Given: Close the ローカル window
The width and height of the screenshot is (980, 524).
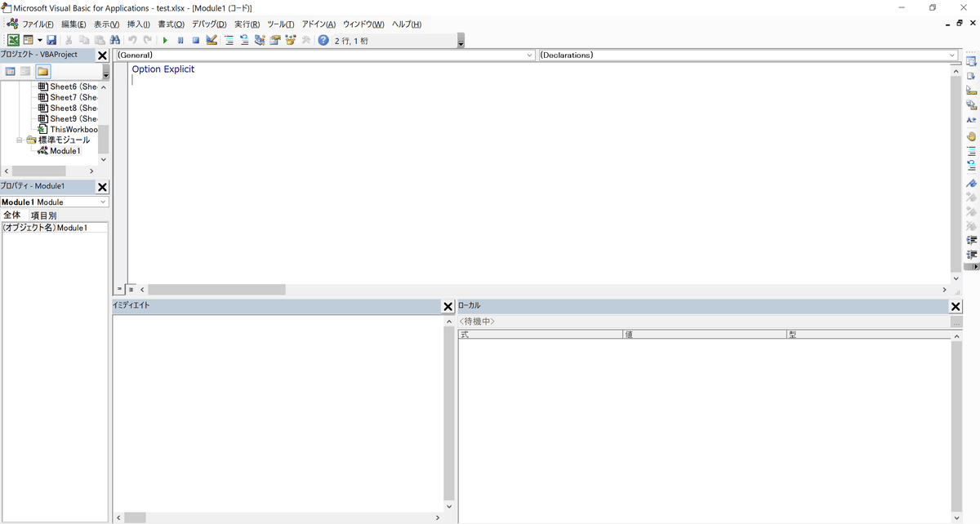Looking at the screenshot, I should 955,306.
